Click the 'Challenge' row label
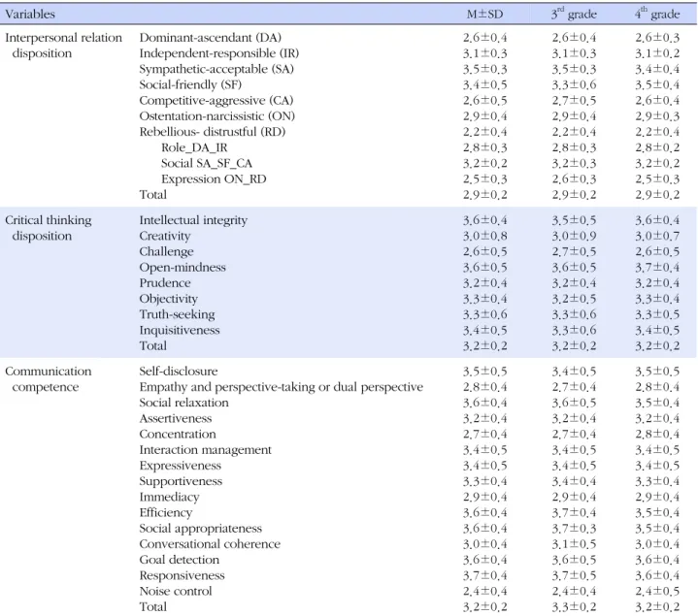Screen dimensions: 698x616 (x=166, y=252)
